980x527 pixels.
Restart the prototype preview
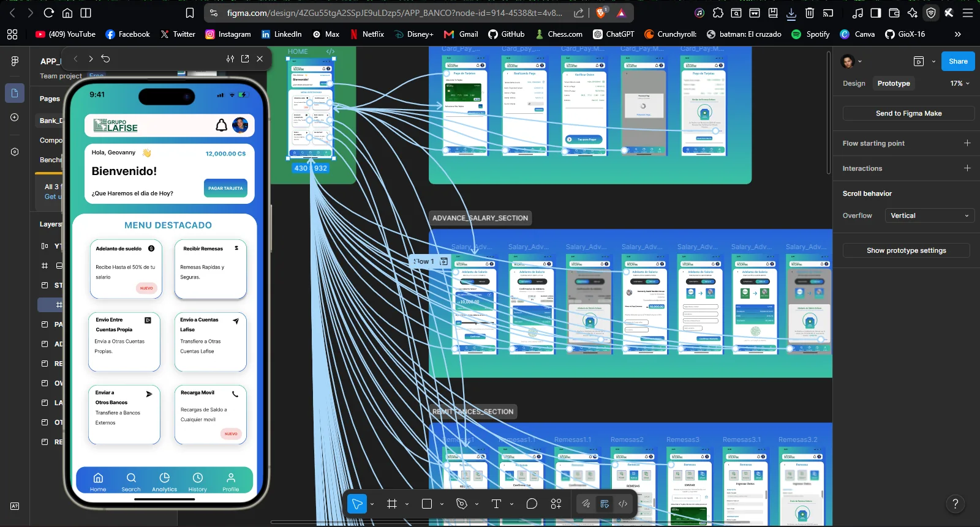pyautogui.click(x=105, y=59)
